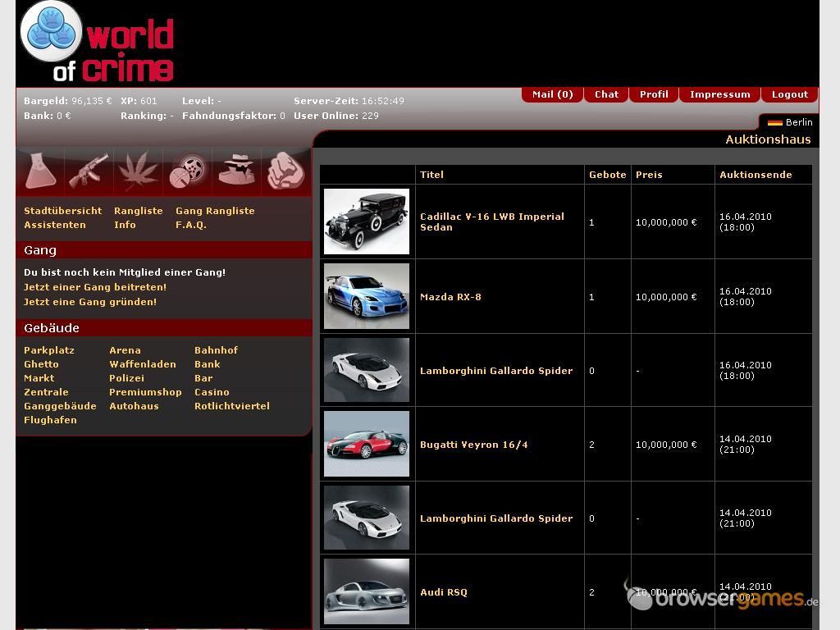This screenshot has width=840, height=630.
Task: Go to the Autohaus building
Action: click(134, 406)
